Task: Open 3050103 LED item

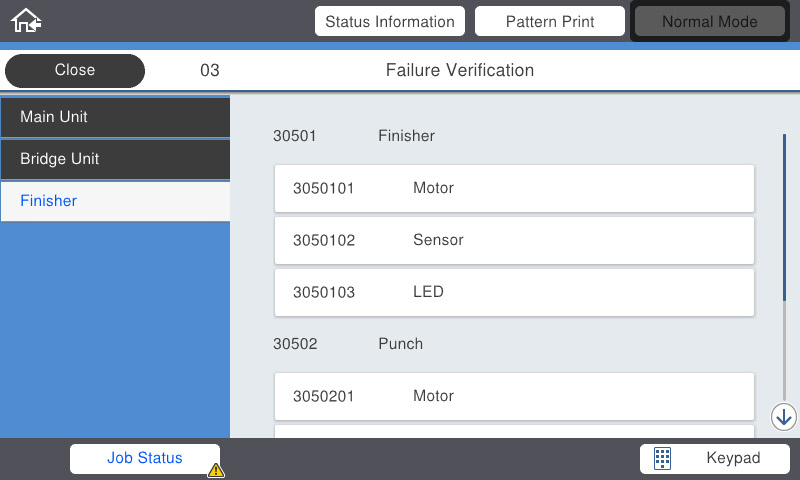Action: (514, 292)
